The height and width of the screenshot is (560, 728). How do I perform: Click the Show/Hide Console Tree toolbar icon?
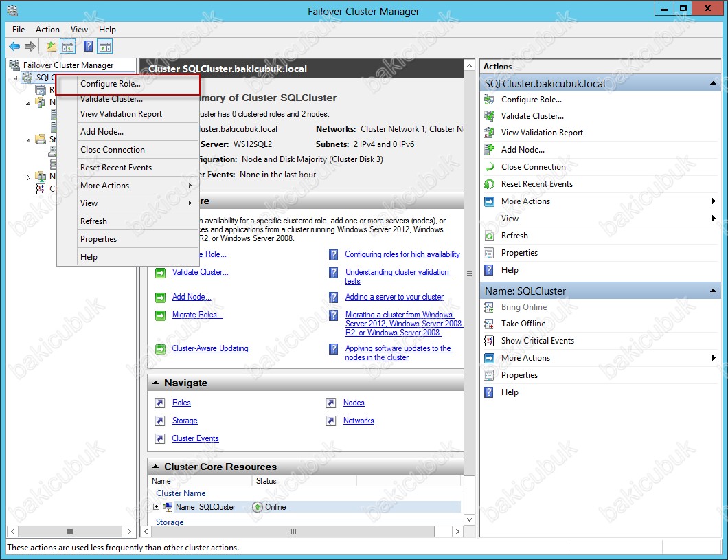(x=68, y=47)
